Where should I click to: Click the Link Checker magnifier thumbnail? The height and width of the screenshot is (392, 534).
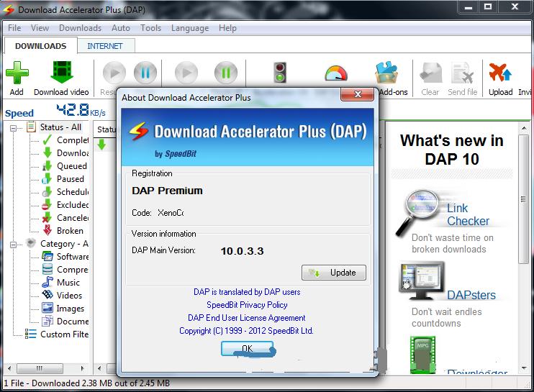tap(417, 212)
